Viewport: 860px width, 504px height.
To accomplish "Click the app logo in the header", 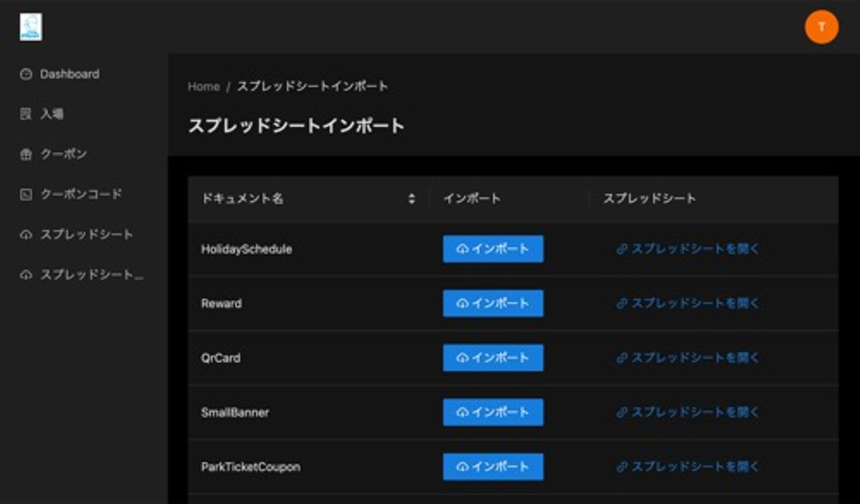I will [31, 27].
